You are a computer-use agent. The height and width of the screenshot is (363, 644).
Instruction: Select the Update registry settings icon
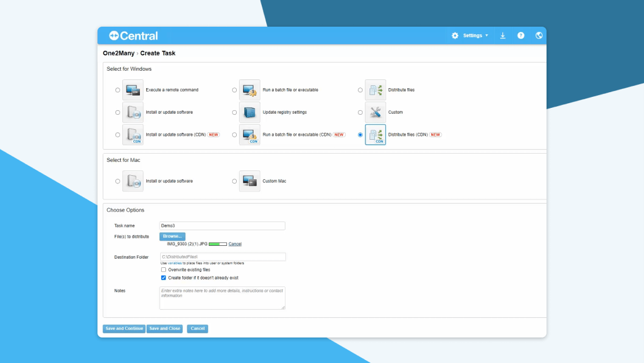point(249,112)
